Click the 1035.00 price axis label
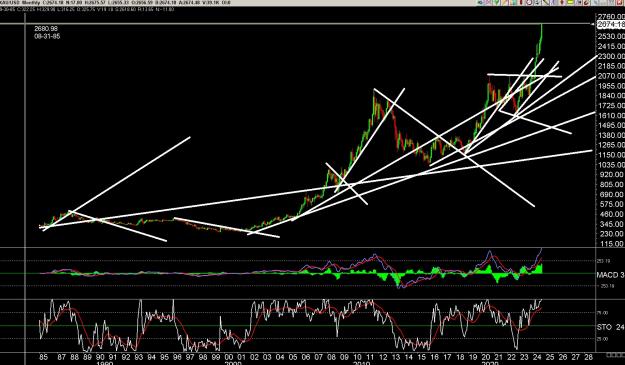The height and width of the screenshot is (365, 625). pos(611,165)
